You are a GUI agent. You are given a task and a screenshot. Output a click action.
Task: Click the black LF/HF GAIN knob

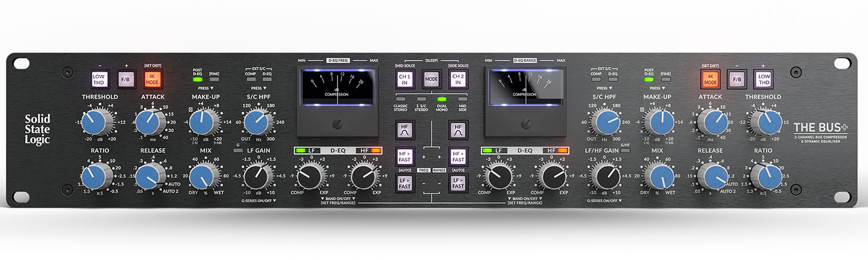[x=605, y=176]
